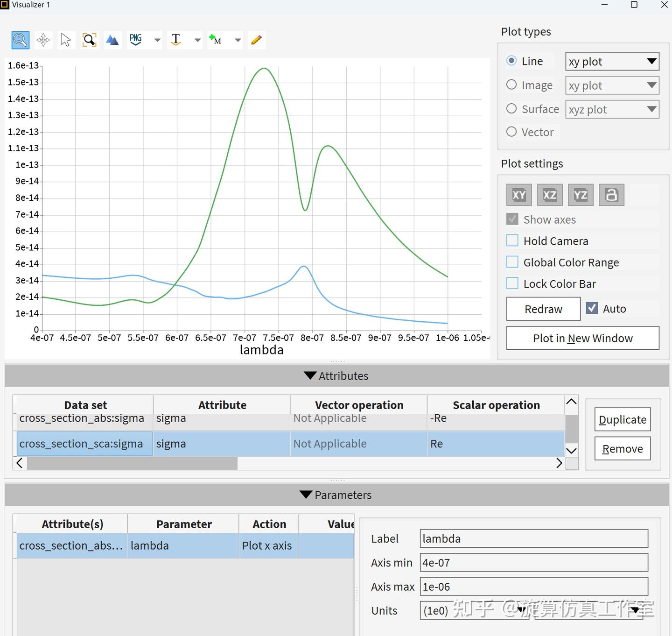Collapse the Attributes section
The width and height of the screenshot is (672, 636).
tap(310, 375)
